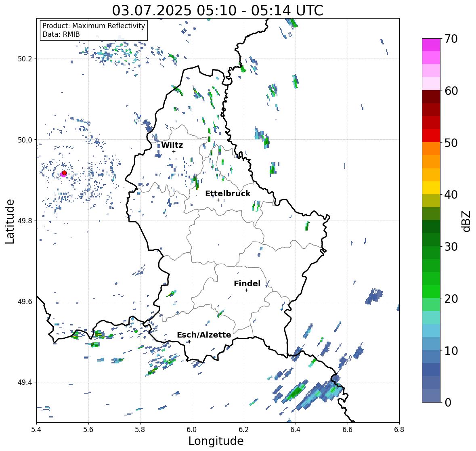Click the 60 value on colorbar
The width and height of the screenshot is (476, 451).
click(451, 91)
